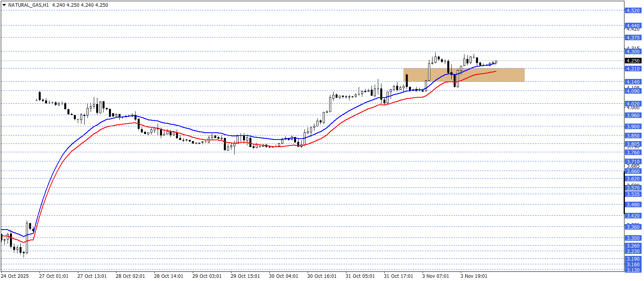
Task: Click the 4.520 price level label
Action: [x=633, y=11]
